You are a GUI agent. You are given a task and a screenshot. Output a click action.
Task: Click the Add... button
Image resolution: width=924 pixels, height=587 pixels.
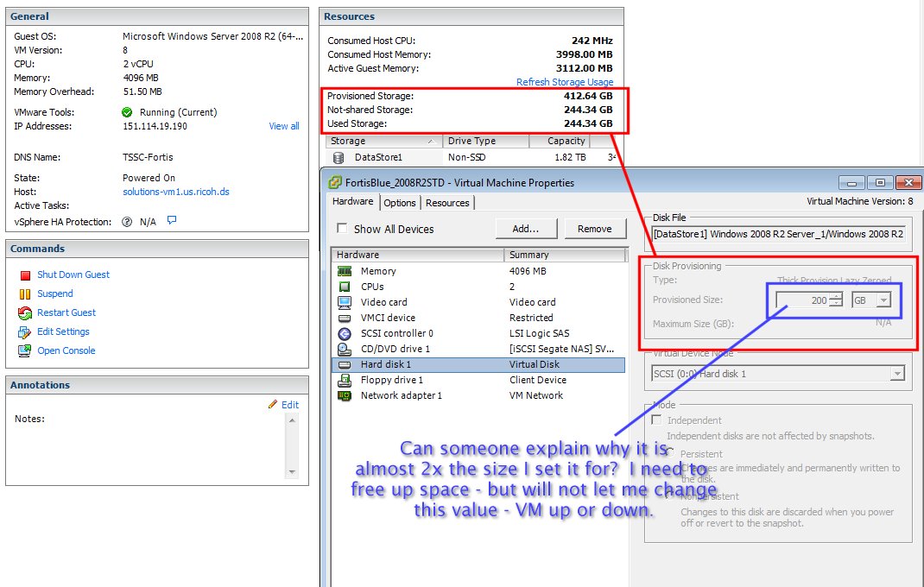(x=526, y=229)
